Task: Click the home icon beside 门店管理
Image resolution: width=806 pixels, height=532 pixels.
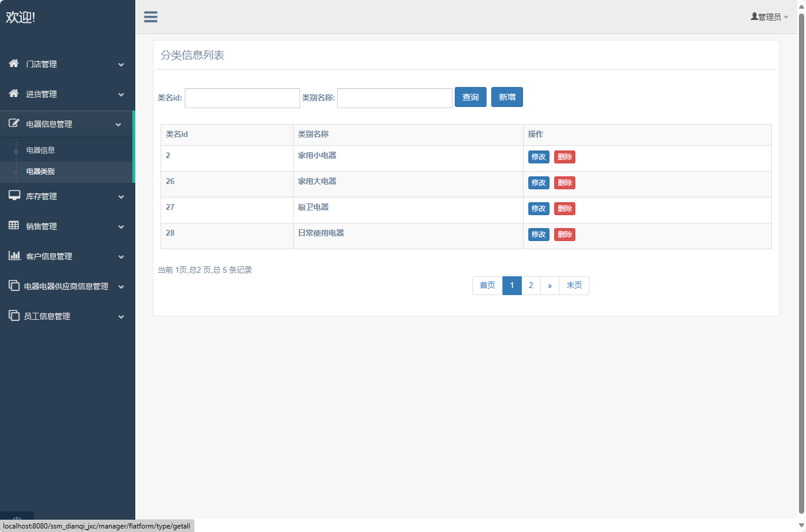Action: 14,63
